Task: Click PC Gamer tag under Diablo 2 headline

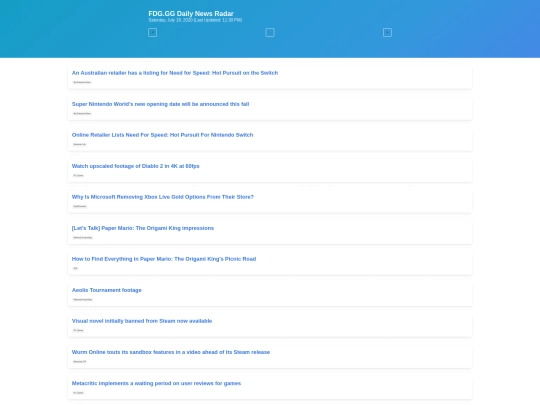Action: click(78, 175)
